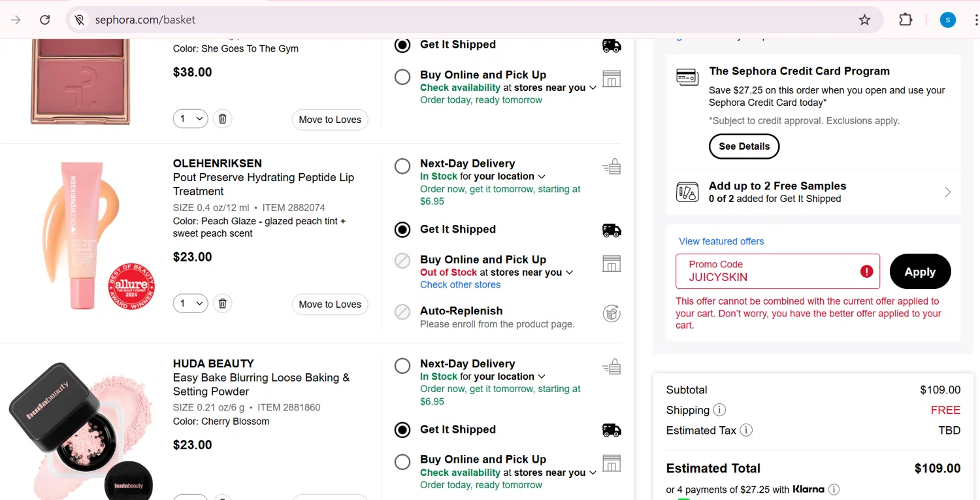This screenshot has width=980, height=500.
Task: Bookmark this page with the star icon
Action: coord(864,20)
